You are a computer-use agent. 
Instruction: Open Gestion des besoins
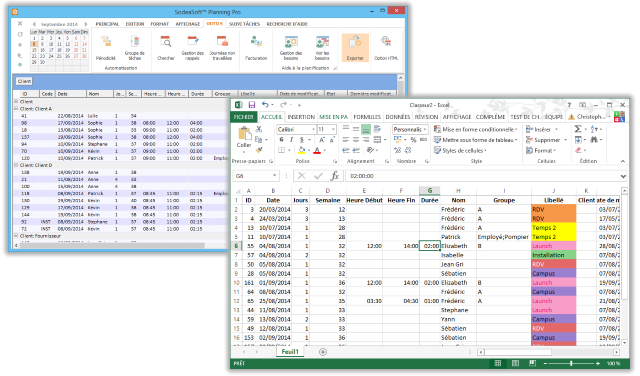[x=291, y=48]
